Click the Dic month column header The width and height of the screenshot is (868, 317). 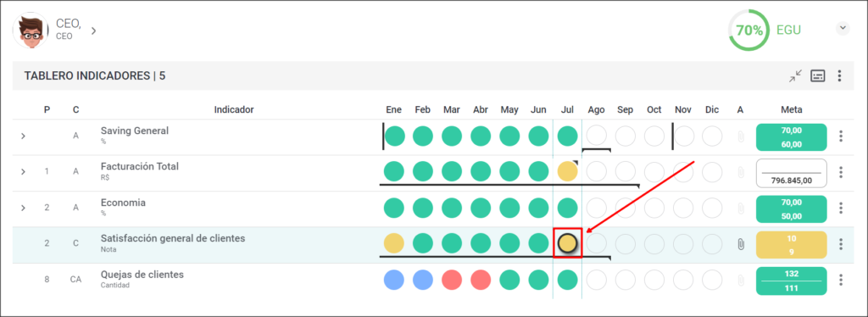tap(712, 109)
